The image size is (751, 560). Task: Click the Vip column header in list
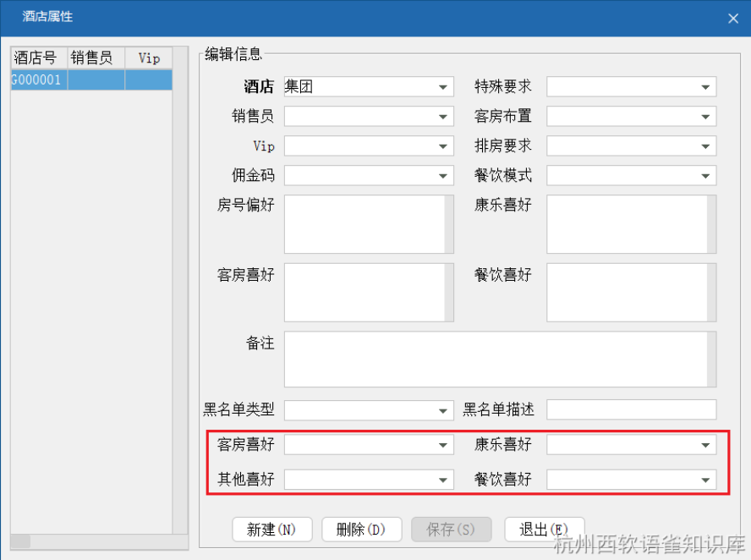click(149, 58)
